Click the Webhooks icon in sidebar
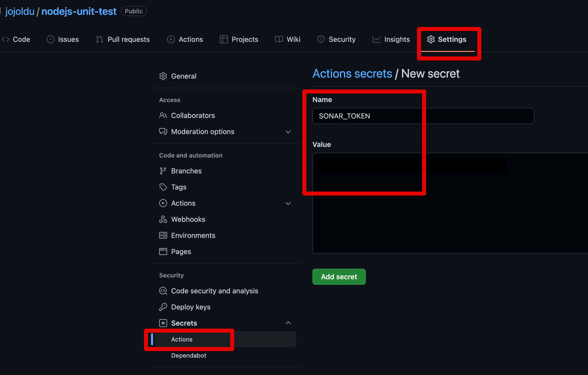Image resolution: width=588 pixels, height=375 pixels. click(163, 219)
